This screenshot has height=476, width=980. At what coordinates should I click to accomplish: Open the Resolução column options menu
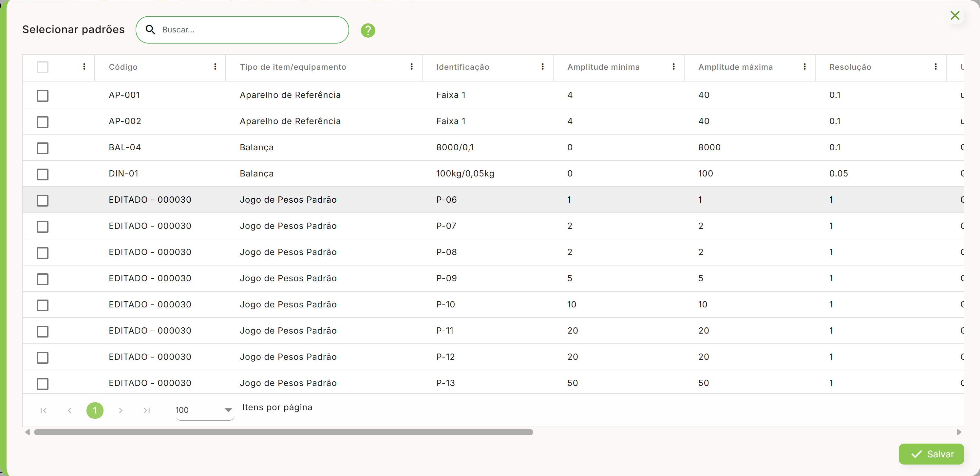(x=936, y=67)
